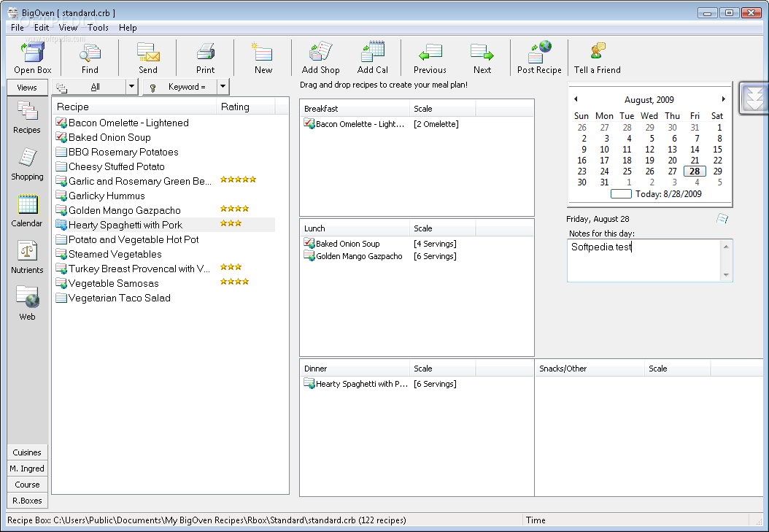Open the Calendar view in sidebar
This screenshot has width=769, height=532.
(x=27, y=211)
